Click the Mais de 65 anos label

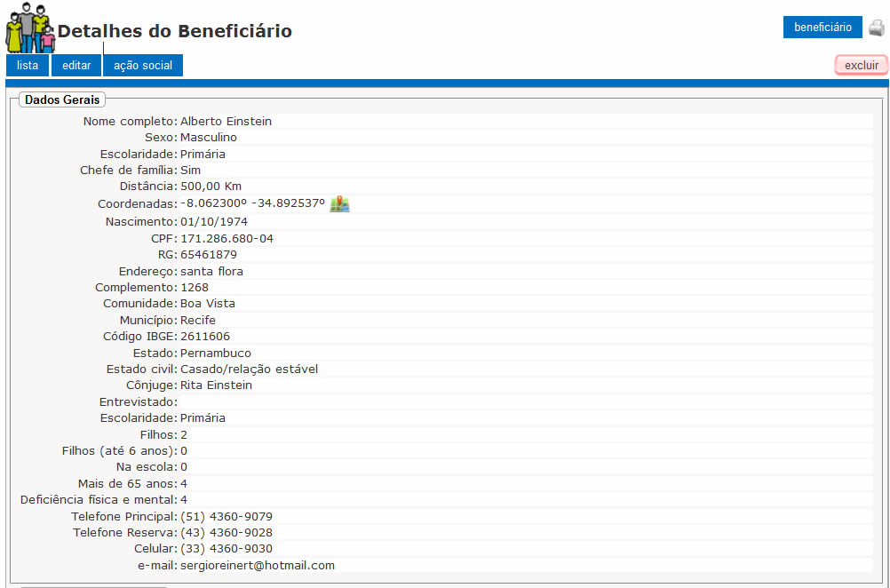coord(128,483)
